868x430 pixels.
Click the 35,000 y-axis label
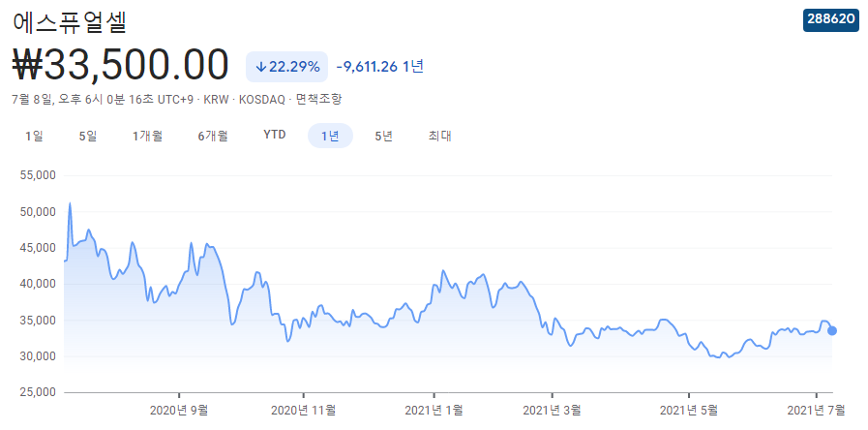[x=38, y=321]
